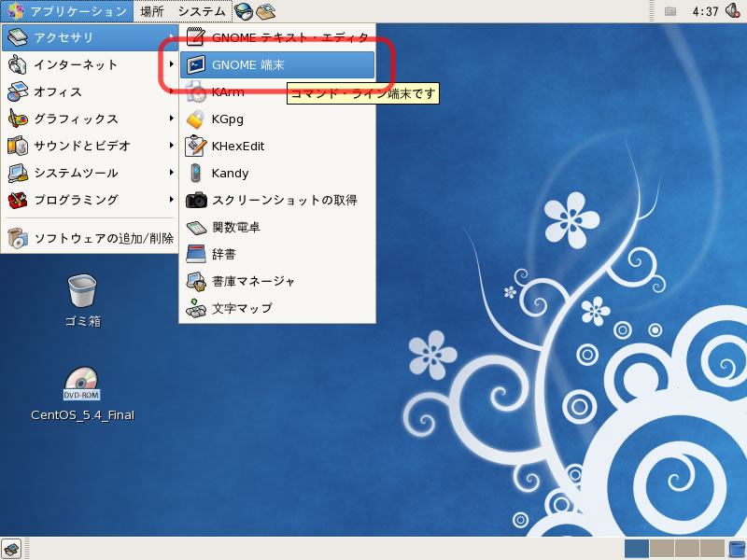Open the システム menu

(x=202, y=11)
